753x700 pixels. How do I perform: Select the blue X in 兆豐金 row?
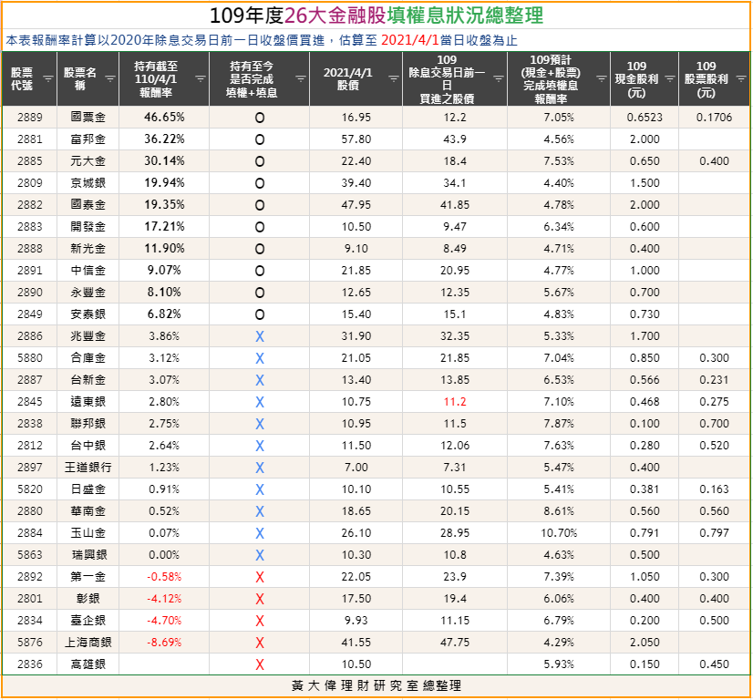coord(259,336)
